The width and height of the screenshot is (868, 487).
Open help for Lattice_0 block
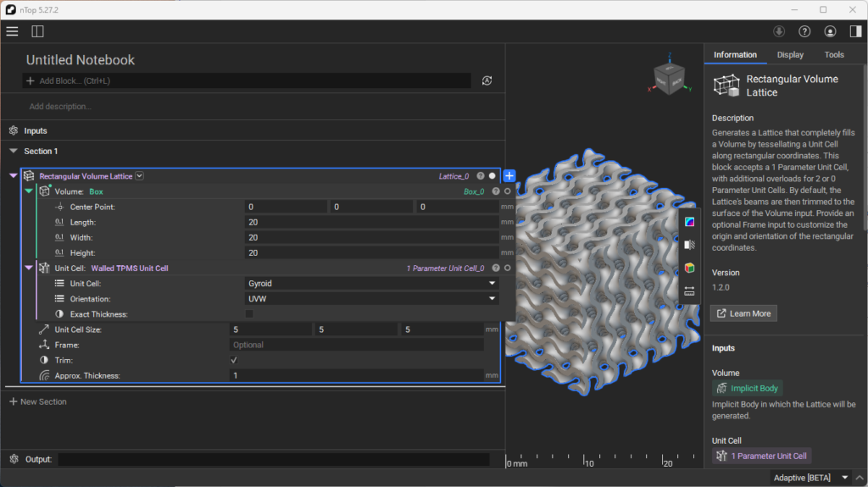click(481, 176)
